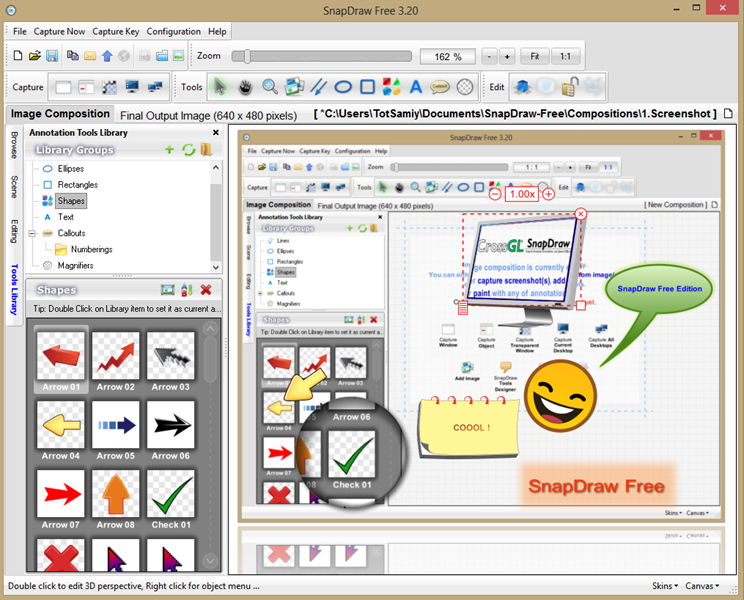
Task: Choose the Callout speech bubble tool
Action: click(x=440, y=87)
